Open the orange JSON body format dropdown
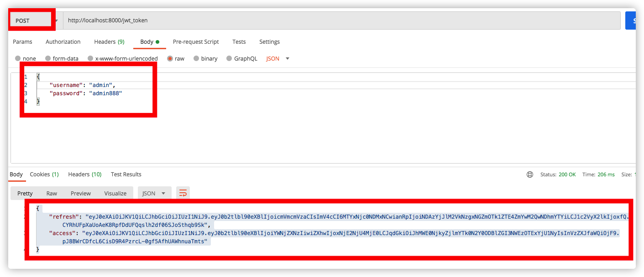 point(278,59)
